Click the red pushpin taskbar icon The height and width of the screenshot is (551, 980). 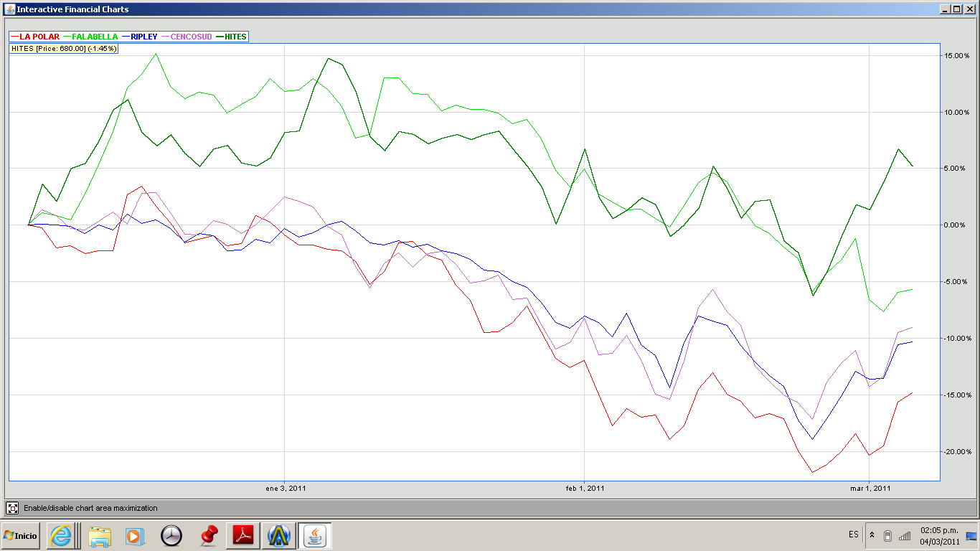click(208, 535)
